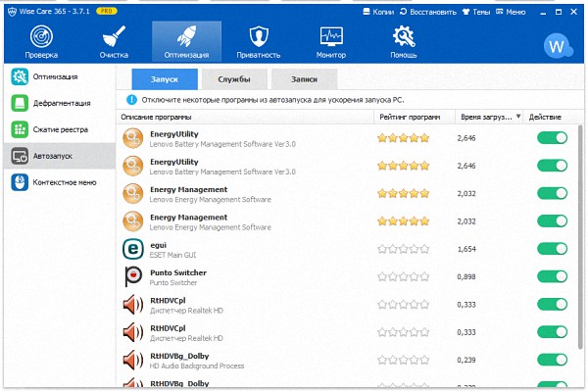
Task: Open the Помощь gear wrench icon
Action: tap(404, 36)
